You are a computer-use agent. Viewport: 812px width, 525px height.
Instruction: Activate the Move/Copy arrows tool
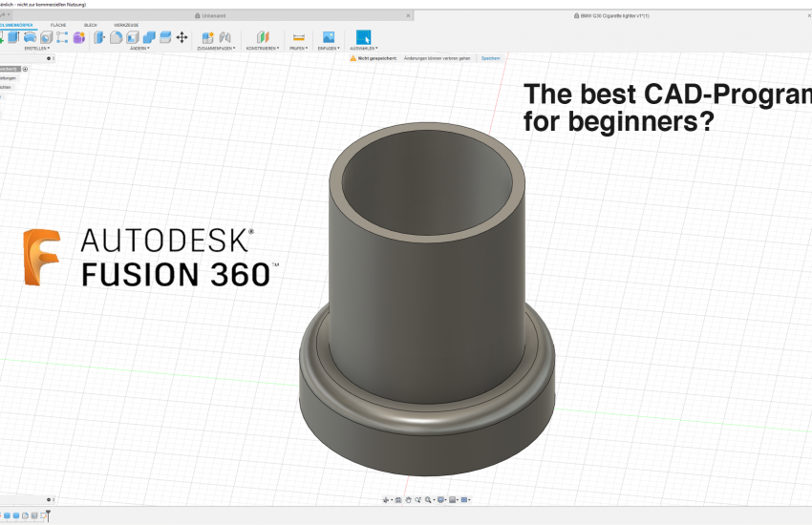[x=182, y=37]
